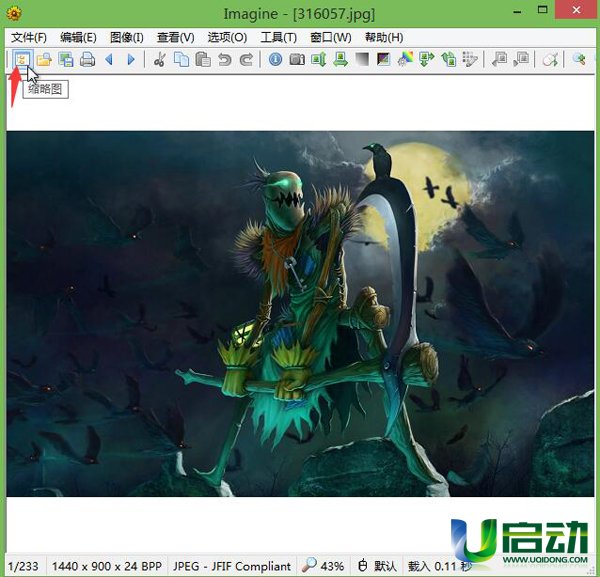Go to the next image with the right arrow
The image size is (600, 577).
(x=131, y=59)
